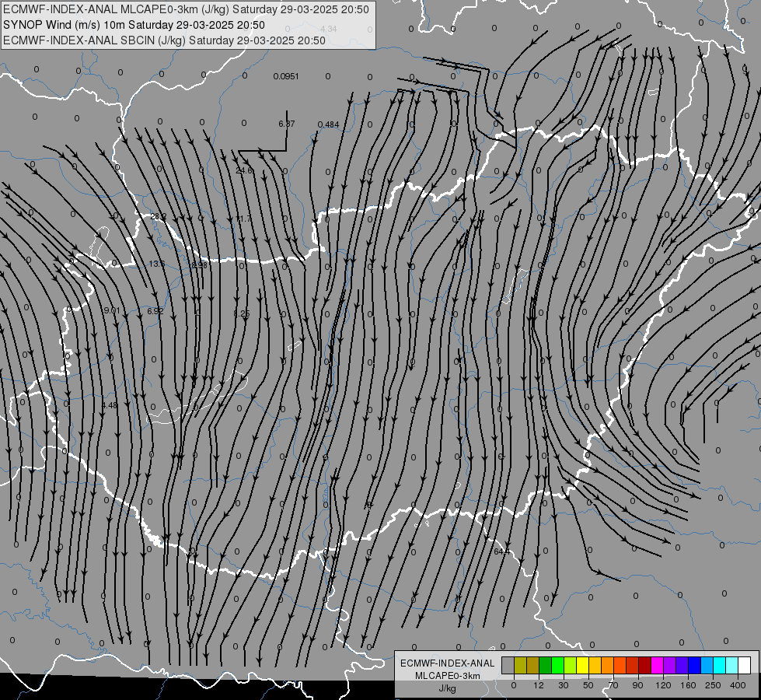Choose the pure yellow legend swatch
This screenshot has width=761, height=700.
point(583,665)
